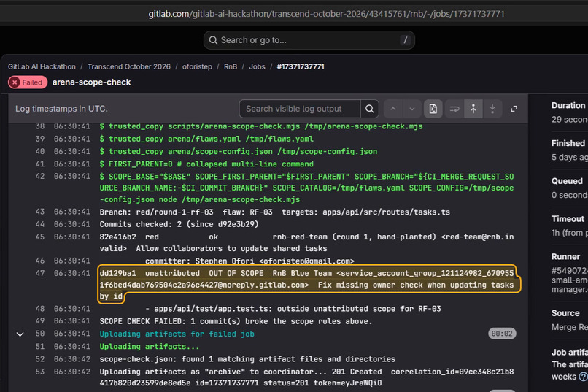Click the "Log timestamps in UTC." text

tap(61, 109)
